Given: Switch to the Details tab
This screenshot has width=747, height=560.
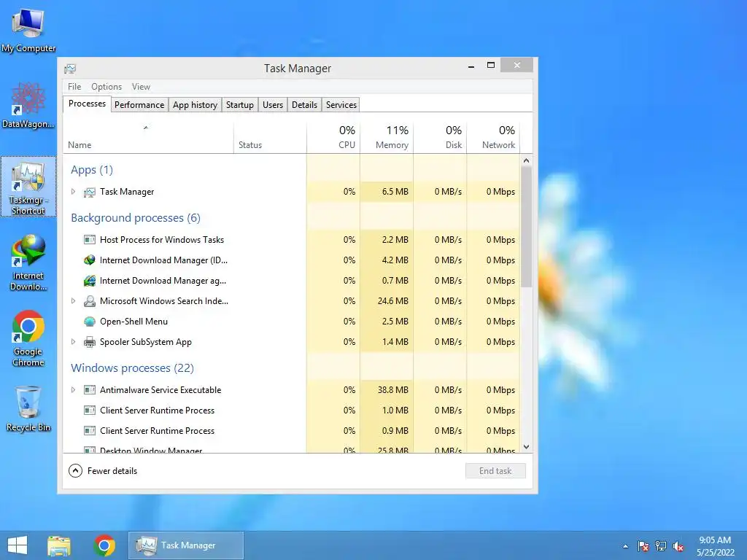Looking at the screenshot, I should click(304, 105).
